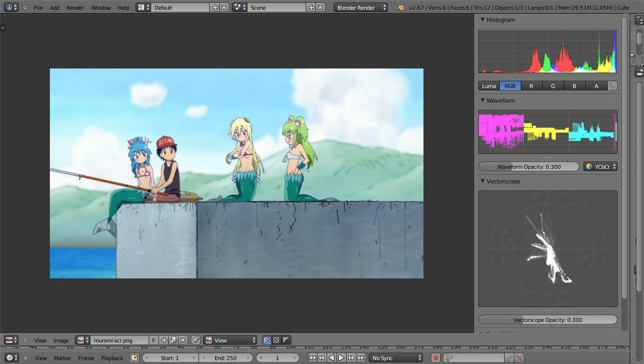Adjust the Vectorscope Opacity slider
Image resolution: width=644 pixels, height=364 pixels.
click(548, 319)
